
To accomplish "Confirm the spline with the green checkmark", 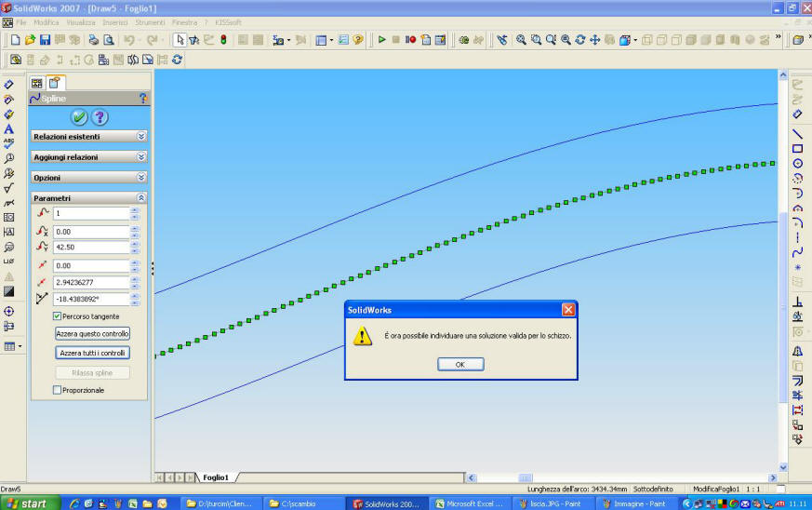I will pos(79,117).
